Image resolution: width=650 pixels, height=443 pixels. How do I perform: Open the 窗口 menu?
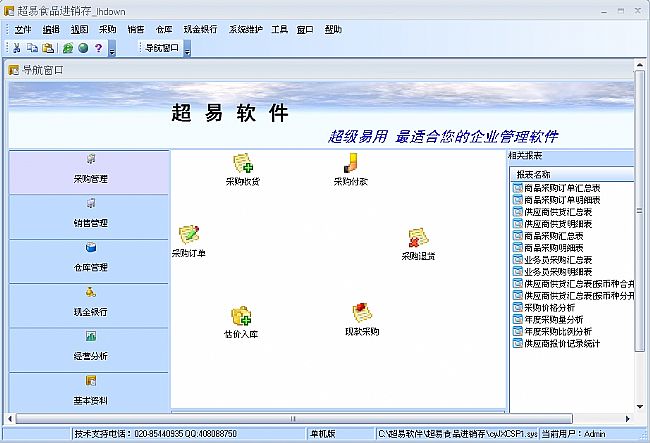(305, 29)
